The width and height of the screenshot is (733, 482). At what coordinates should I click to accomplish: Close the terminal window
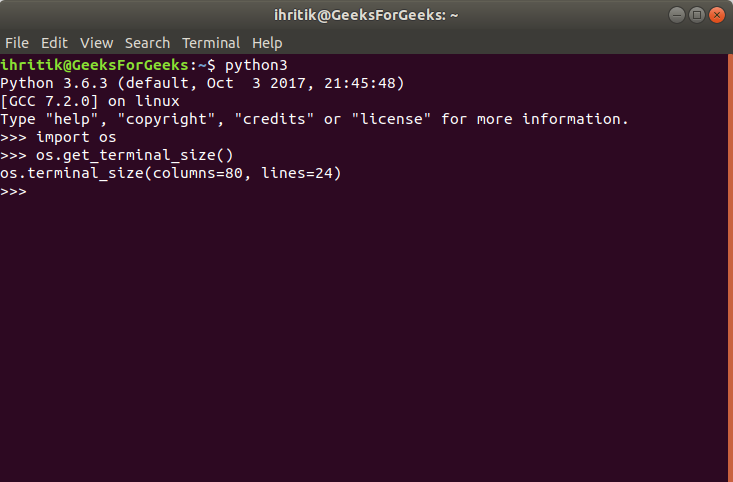(x=717, y=15)
